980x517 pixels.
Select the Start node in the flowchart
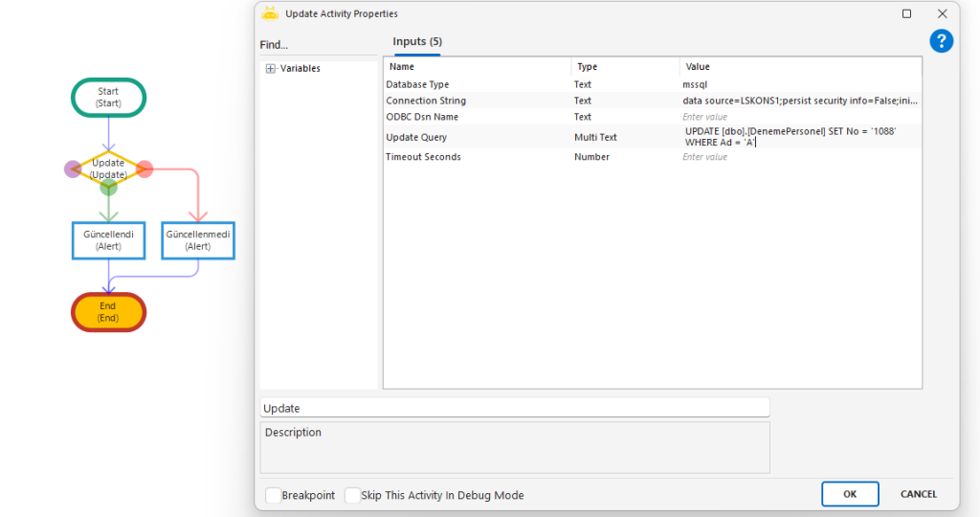pyautogui.click(x=108, y=97)
